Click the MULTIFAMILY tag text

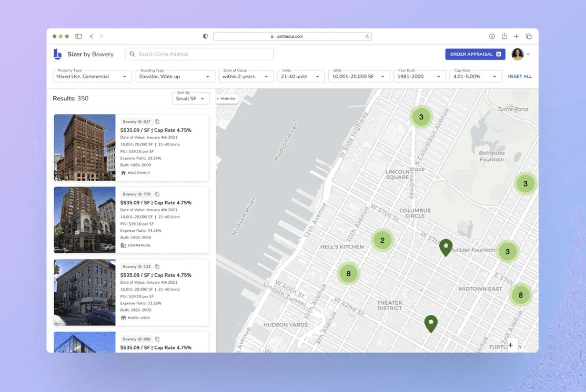coord(139,173)
